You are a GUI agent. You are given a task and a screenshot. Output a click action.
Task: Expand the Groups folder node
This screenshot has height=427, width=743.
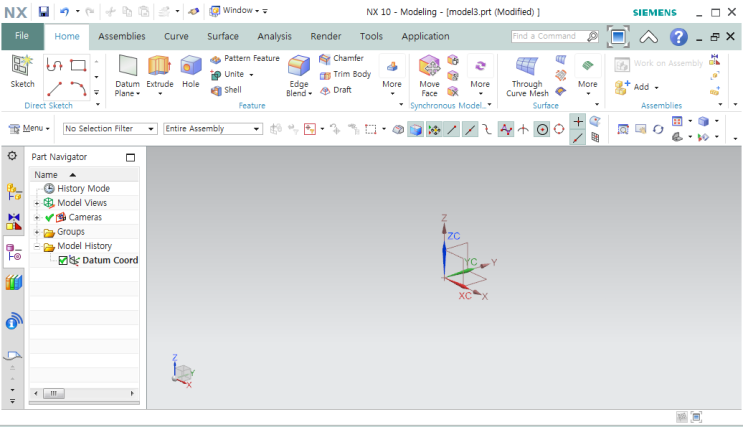tap(36, 232)
